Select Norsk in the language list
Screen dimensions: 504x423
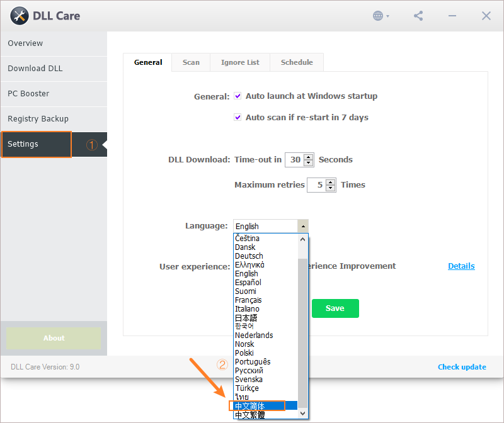[265, 344]
